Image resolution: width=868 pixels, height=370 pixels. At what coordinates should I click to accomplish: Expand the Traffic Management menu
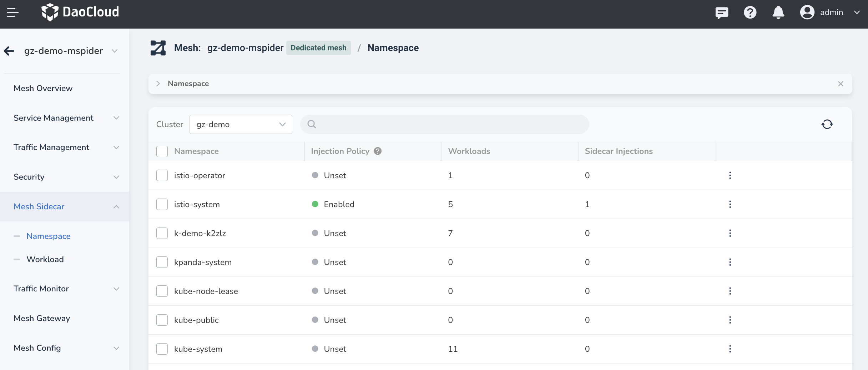65,147
